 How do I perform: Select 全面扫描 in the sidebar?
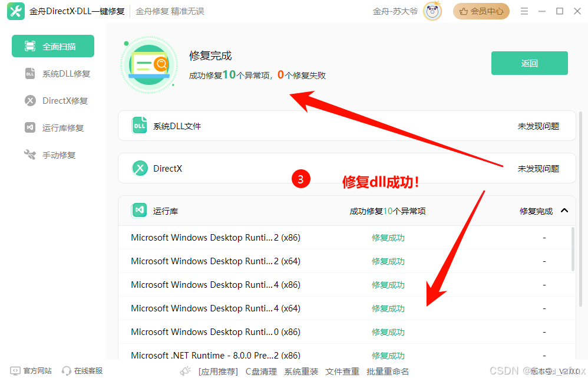point(53,46)
